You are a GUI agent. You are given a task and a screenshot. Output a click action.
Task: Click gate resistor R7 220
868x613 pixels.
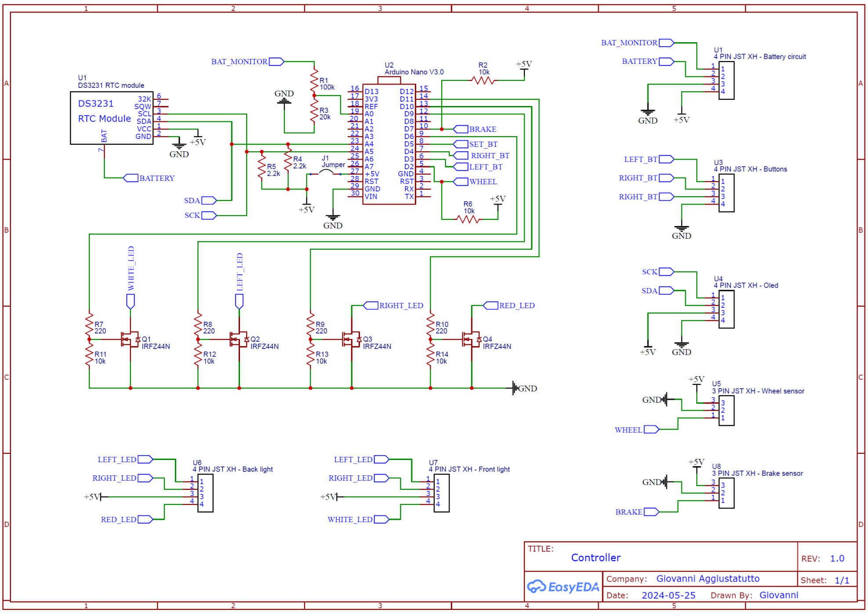[x=89, y=325]
